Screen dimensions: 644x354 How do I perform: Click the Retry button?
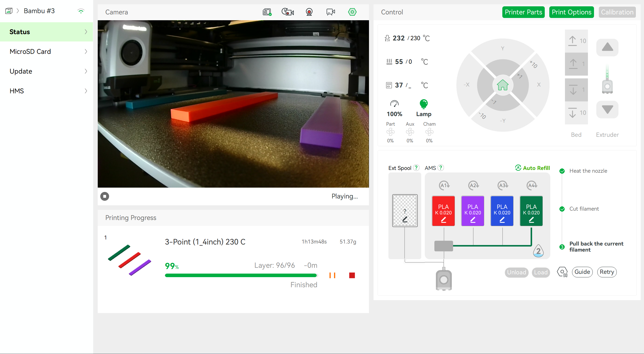(x=607, y=272)
